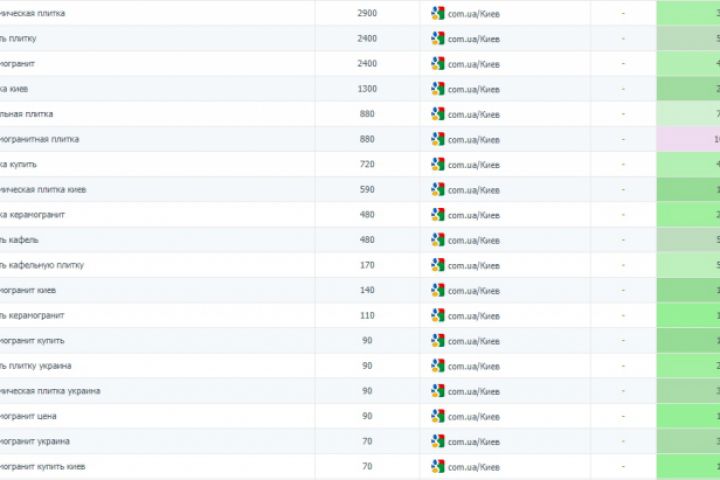Image resolution: width=720 pixels, height=480 pixels.
Task: Click the Google icon in the 110 volume row
Action: pyautogui.click(x=438, y=316)
